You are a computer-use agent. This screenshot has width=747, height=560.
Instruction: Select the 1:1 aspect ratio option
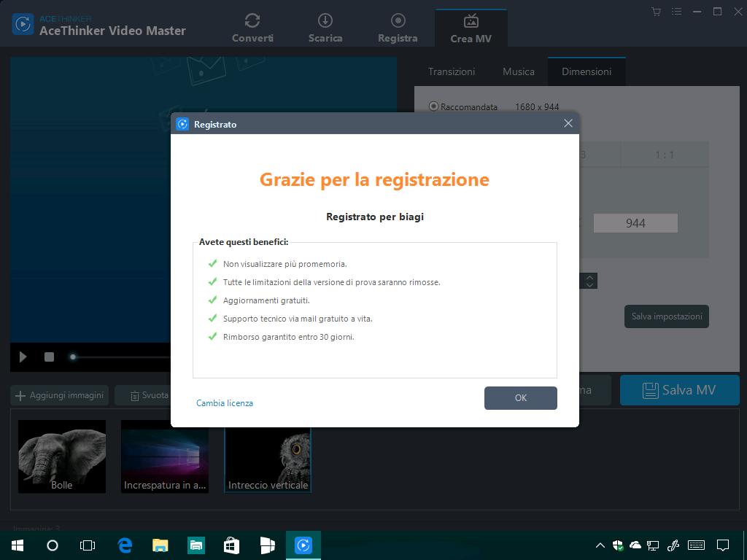665,155
